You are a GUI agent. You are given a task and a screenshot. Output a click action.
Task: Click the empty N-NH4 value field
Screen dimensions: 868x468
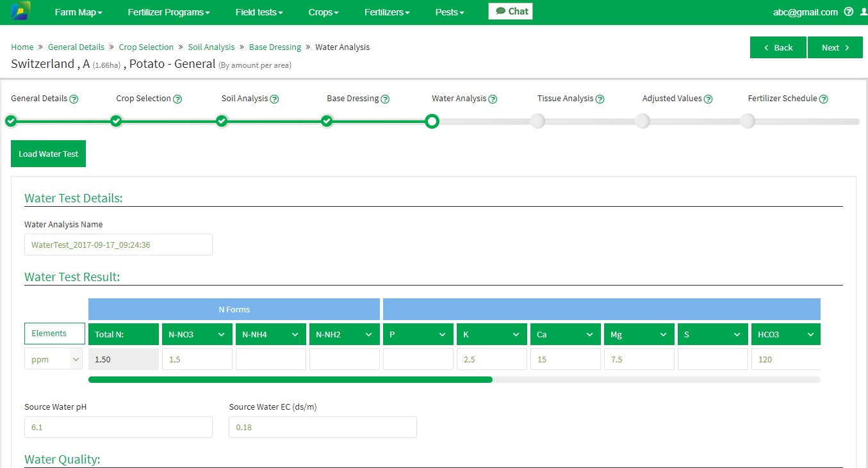click(271, 359)
